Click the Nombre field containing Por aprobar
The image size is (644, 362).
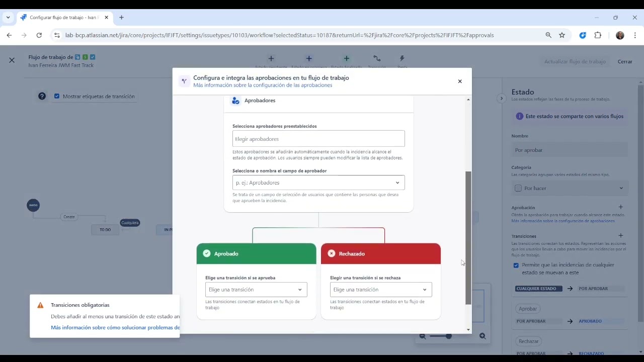pos(570,150)
